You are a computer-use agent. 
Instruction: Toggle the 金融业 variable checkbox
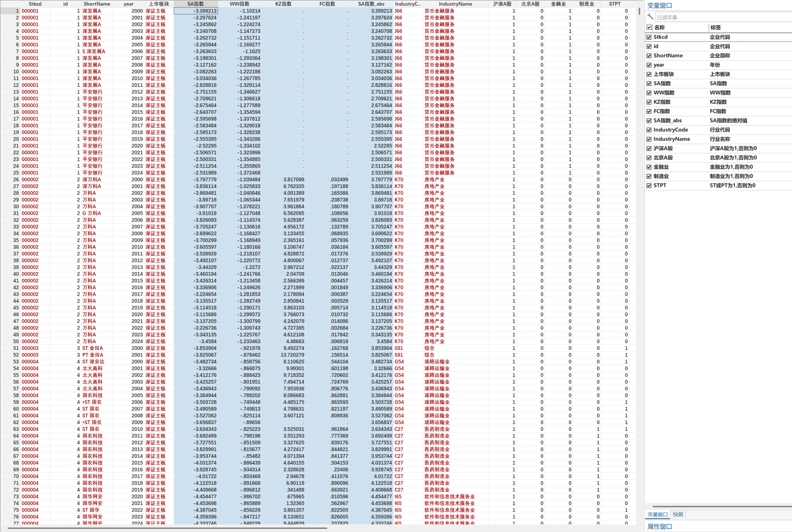(x=649, y=167)
